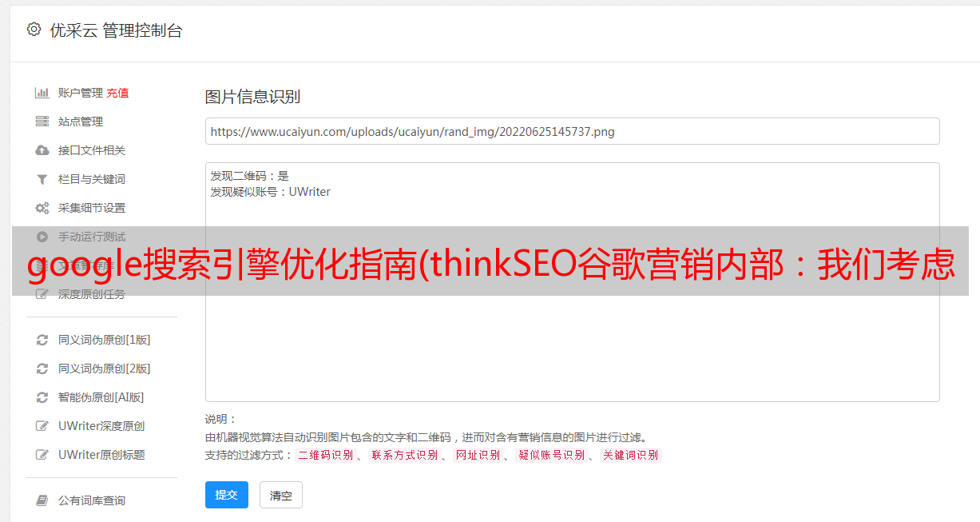The height and width of the screenshot is (522, 980).
Task: Click the gear icon beside 优采云 管理控制台
Action: click(34, 30)
